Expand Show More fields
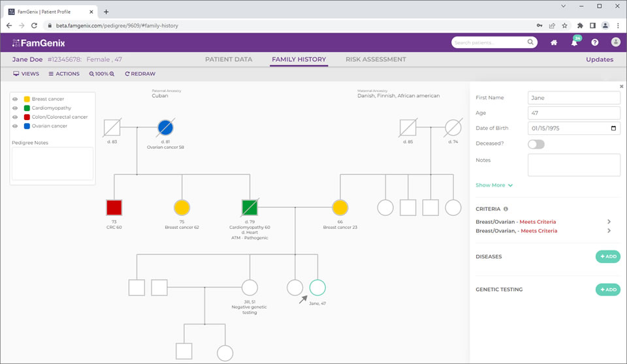The width and height of the screenshot is (627, 364). 494,185
